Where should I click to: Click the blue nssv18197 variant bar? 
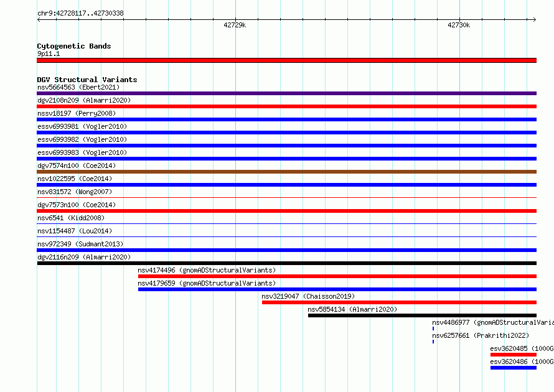pos(286,119)
